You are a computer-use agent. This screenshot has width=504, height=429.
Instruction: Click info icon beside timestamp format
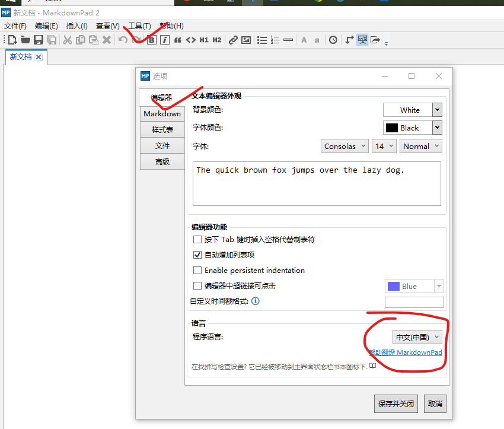tap(256, 301)
